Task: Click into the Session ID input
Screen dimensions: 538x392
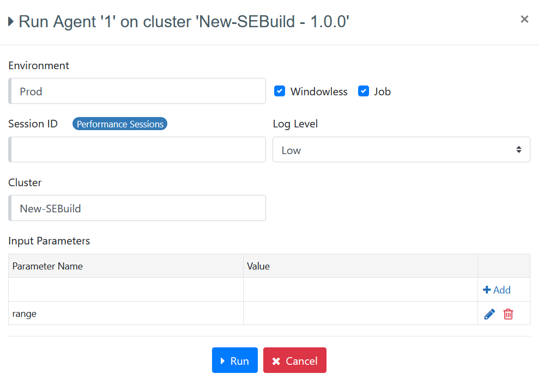Action: pyautogui.click(x=137, y=150)
